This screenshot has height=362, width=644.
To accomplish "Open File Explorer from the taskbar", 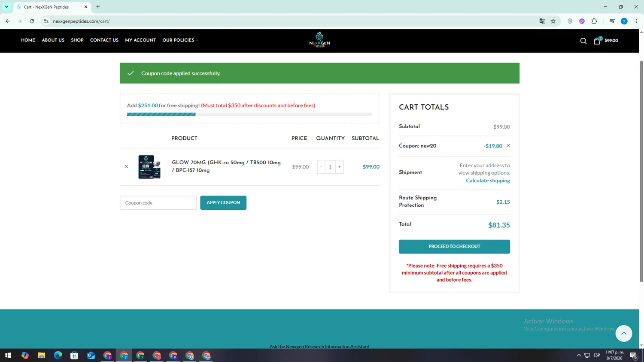I will click(x=41, y=355).
